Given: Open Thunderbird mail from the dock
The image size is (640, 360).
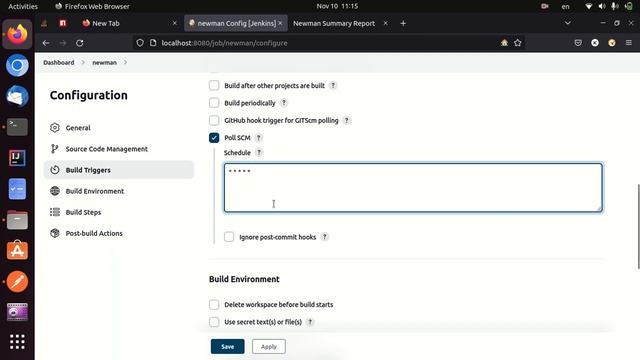Looking at the screenshot, I should [17, 96].
